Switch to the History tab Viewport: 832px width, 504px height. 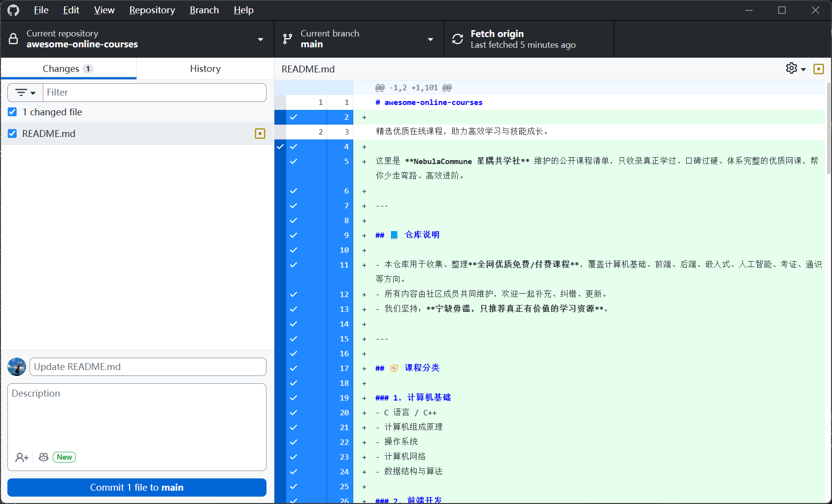[205, 69]
